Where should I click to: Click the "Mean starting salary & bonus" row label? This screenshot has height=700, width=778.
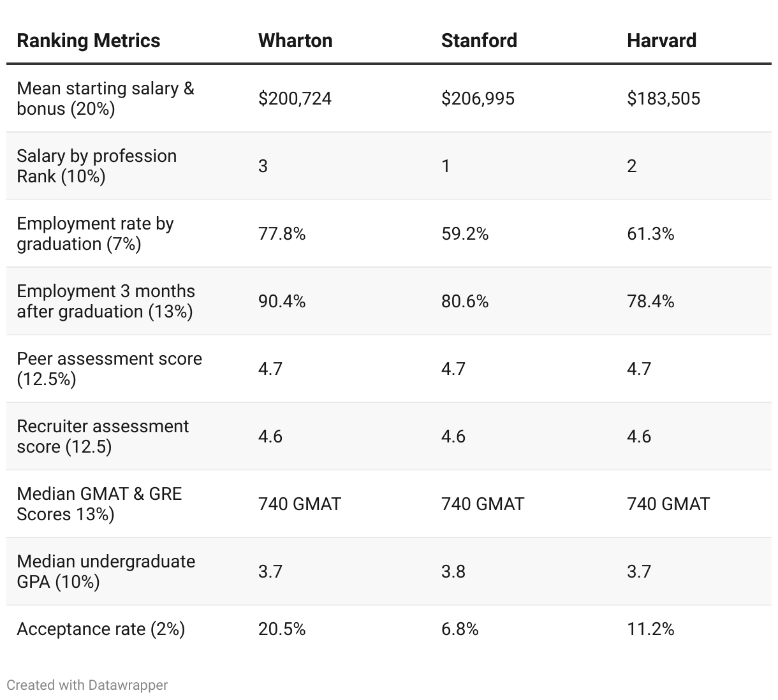pos(105,98)
